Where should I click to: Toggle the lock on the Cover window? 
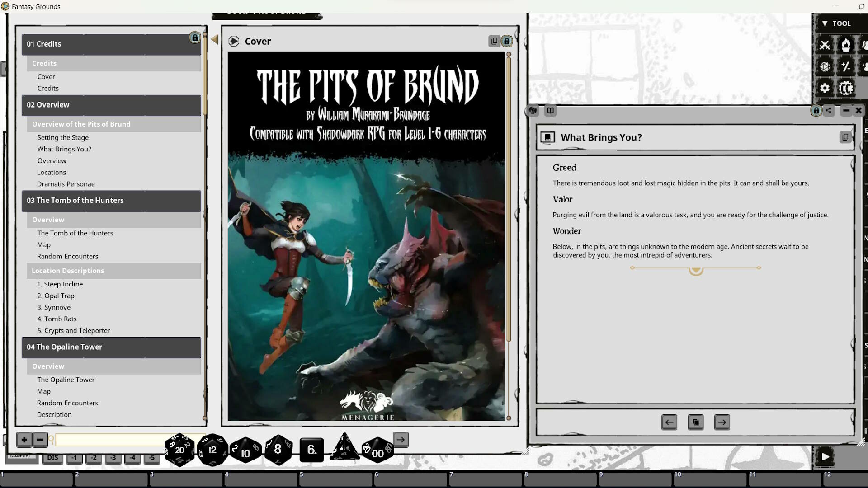click(507, 41)
